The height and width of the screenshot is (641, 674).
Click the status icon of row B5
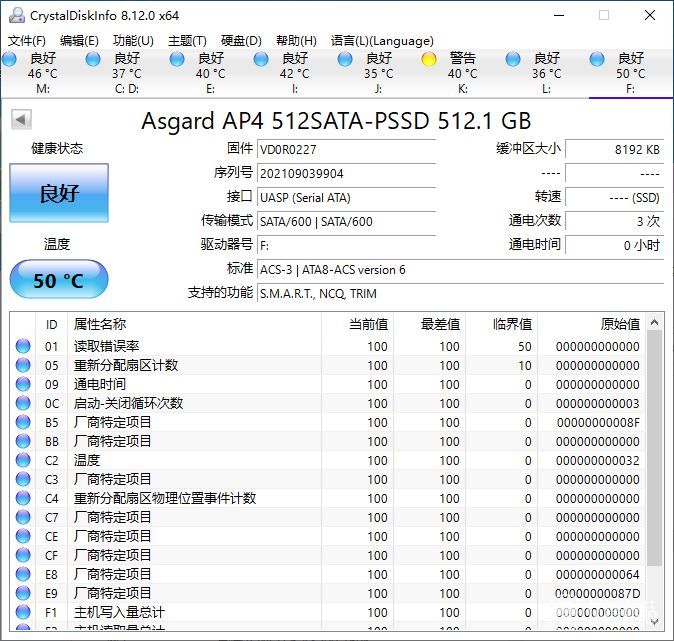(23, 422)
